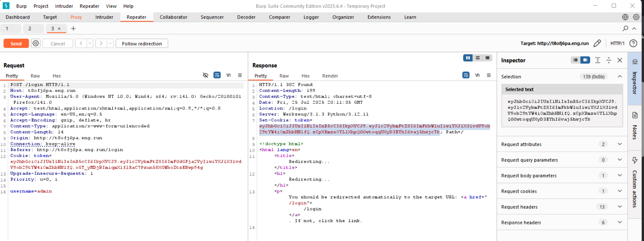Switch to the Decoder tab
The height and width of the screenshot is (241, 644).
[x=246, y=17]
